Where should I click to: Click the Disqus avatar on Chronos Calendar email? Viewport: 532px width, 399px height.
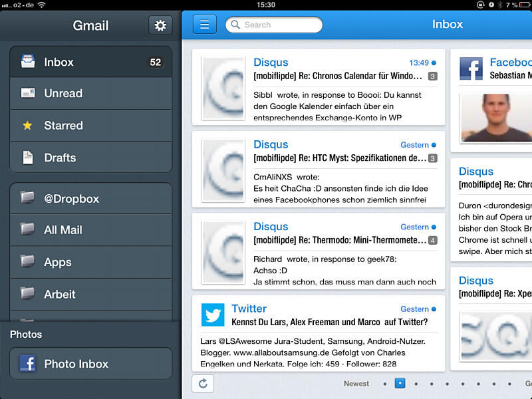(x=223, y=88)
